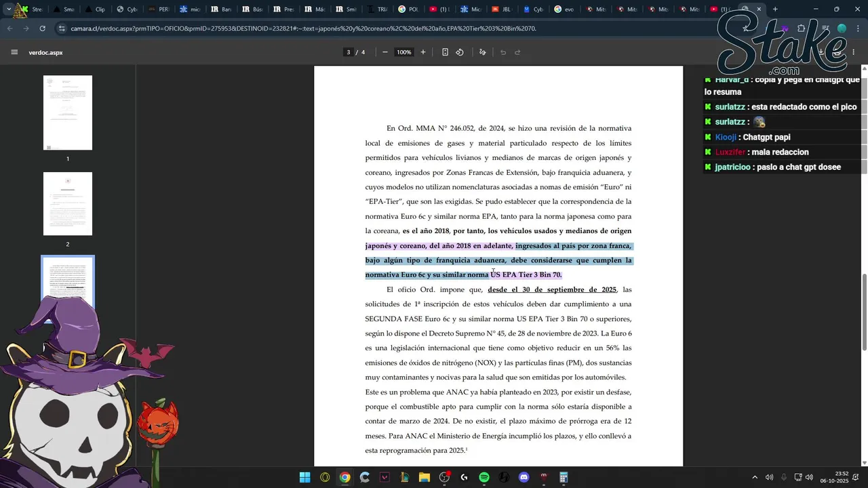
Task: Open File Explorer from the taskbar
Action: point(424,477)
